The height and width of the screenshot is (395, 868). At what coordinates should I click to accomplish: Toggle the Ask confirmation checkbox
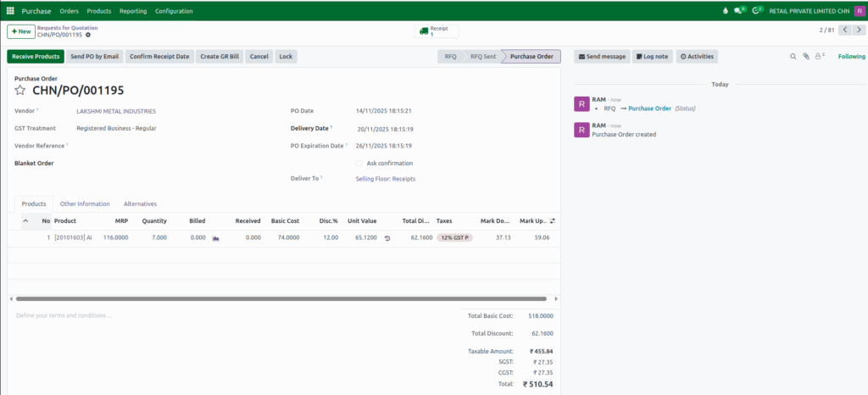point(359,164)
